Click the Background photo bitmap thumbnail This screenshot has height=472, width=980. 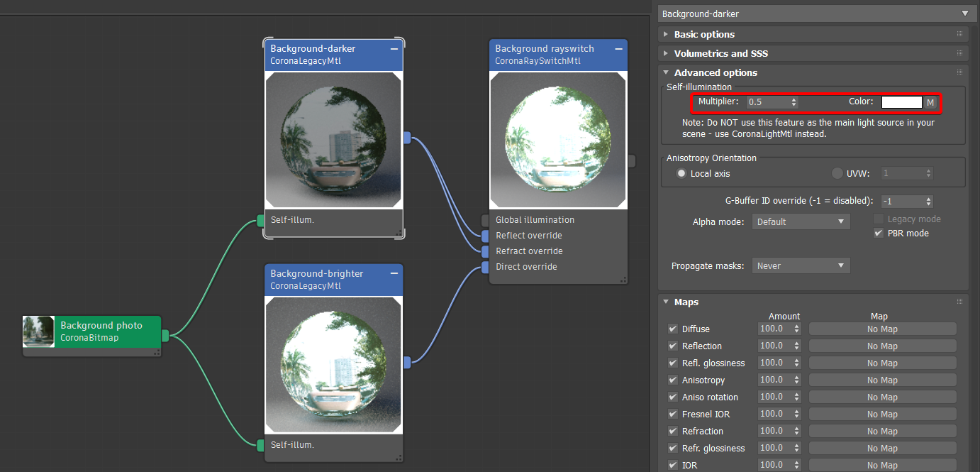[38, 331]
